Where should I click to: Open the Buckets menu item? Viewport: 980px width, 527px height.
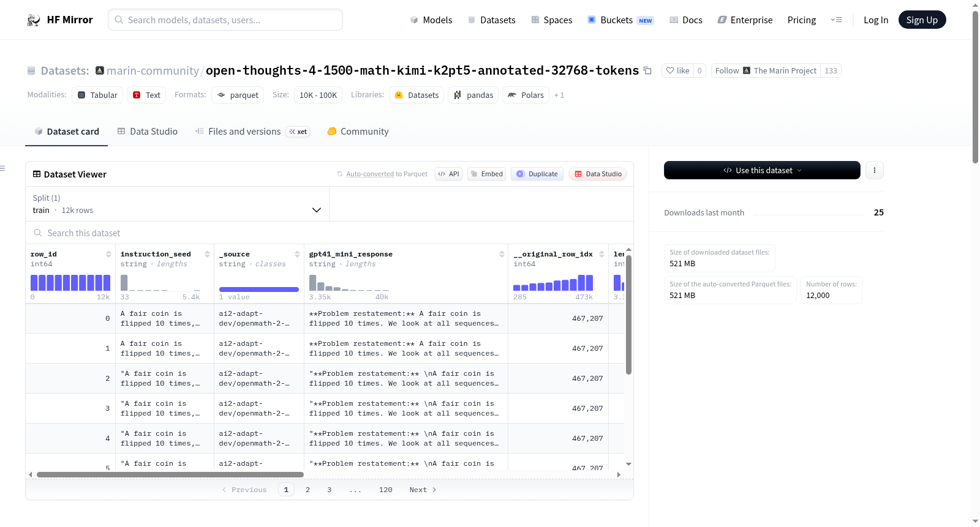pyautogui.click(x=620, y=20)
